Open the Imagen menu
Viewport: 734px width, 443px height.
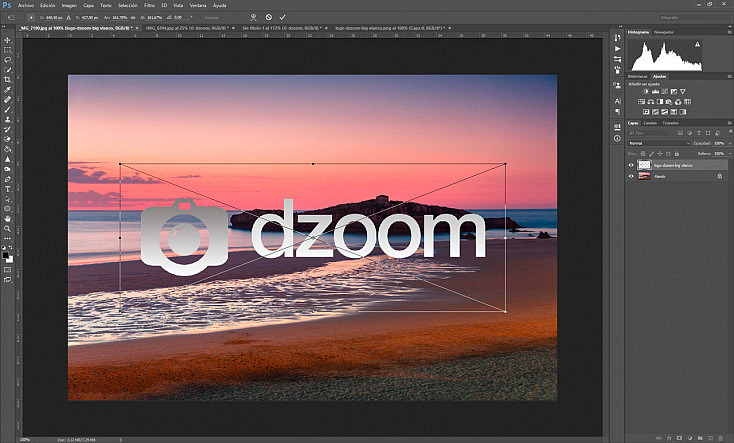point(69,6)
